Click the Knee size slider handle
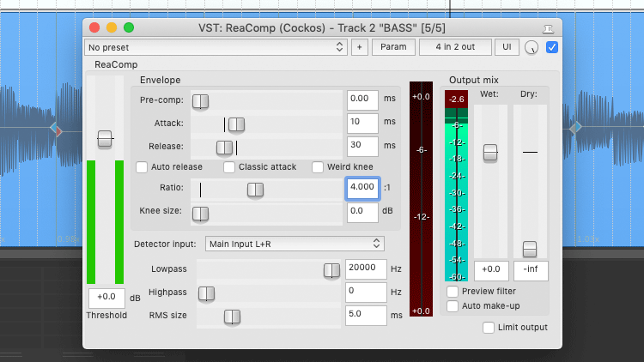The height and width of the screenshot is (362, 644). tap(200, 214)
